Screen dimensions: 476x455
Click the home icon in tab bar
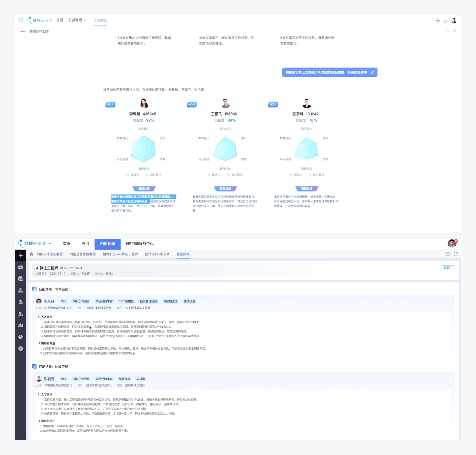point(31,254)
